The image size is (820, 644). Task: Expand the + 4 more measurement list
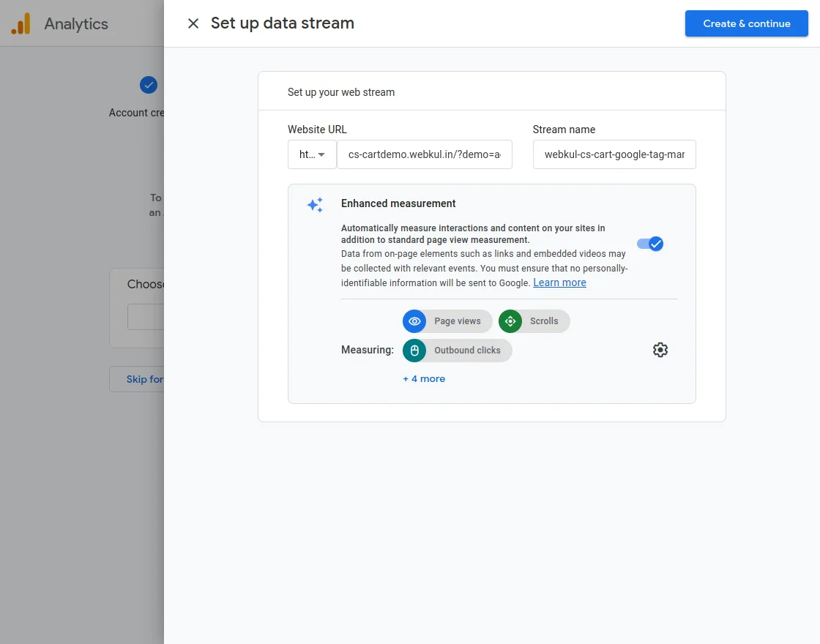coord(424,378)
